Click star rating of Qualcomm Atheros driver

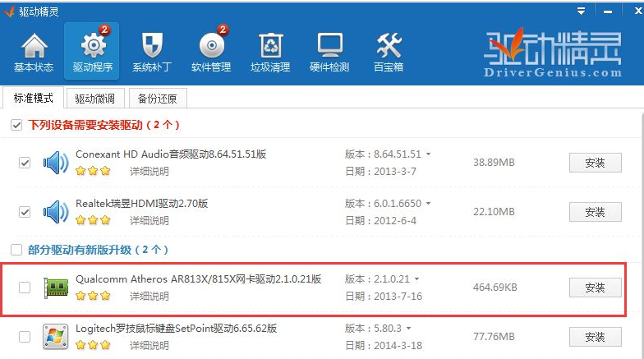tap(94, 296)
